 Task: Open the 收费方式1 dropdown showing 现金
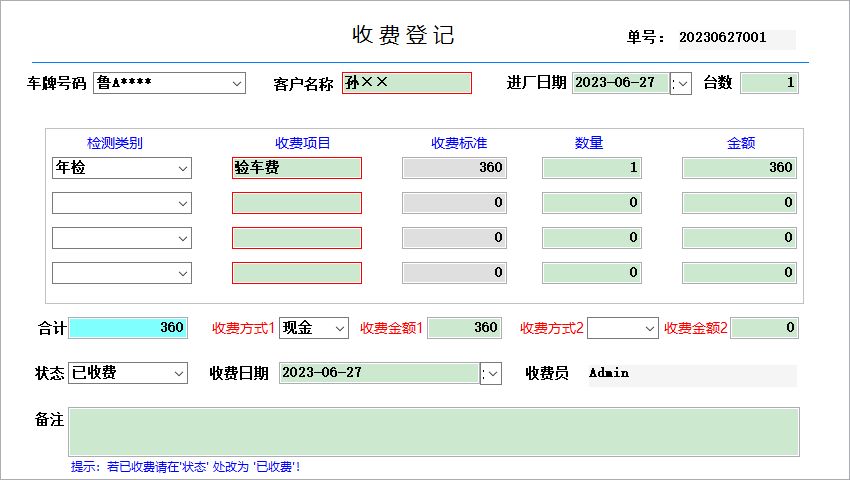click(x=314, y=328)
